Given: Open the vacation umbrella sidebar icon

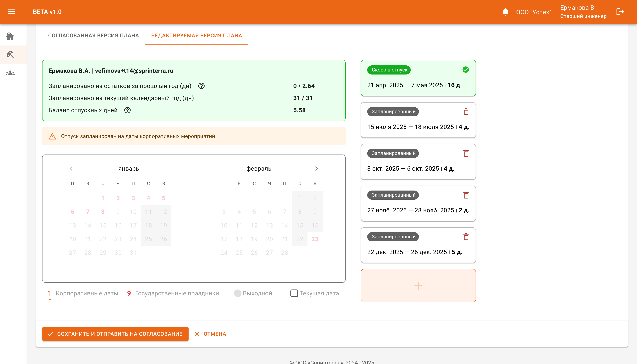Looking at the screenshot, I should [x=10, y=54].
